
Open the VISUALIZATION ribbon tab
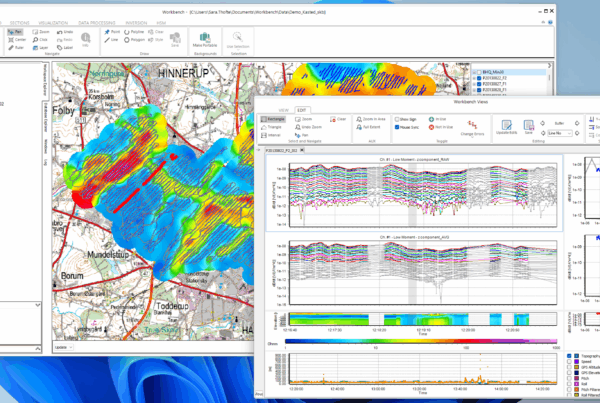tap(53, 23)
